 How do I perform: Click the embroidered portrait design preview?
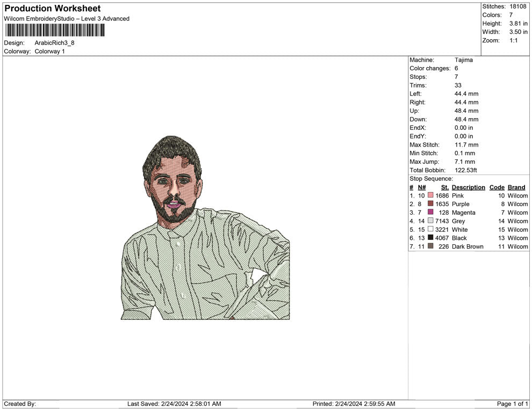click(x=205, y=228)
